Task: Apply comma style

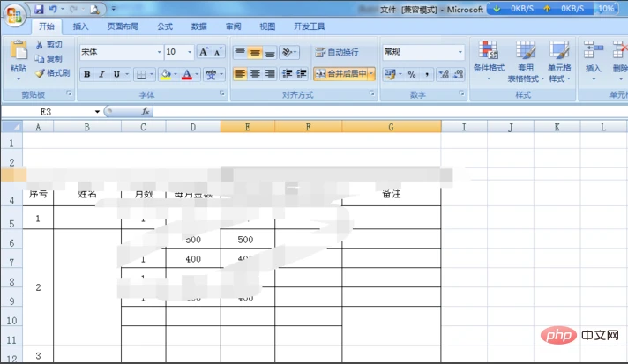Action: click(x=427, y=74)
